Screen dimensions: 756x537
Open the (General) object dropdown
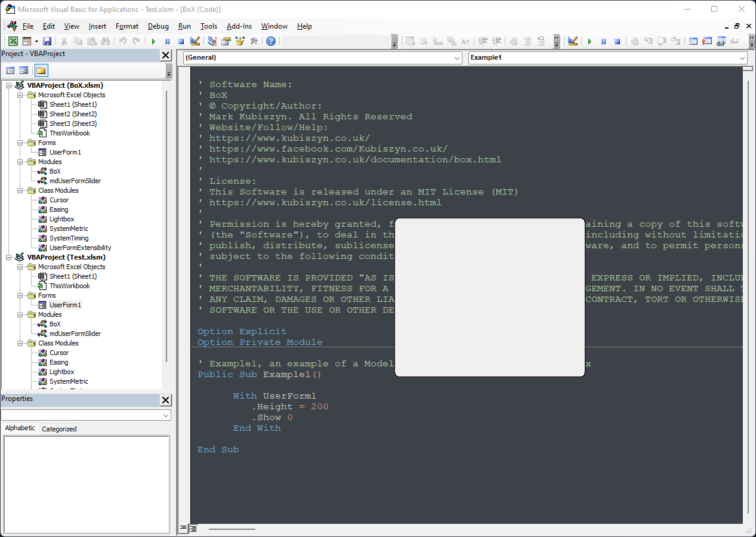pos(457,58)
